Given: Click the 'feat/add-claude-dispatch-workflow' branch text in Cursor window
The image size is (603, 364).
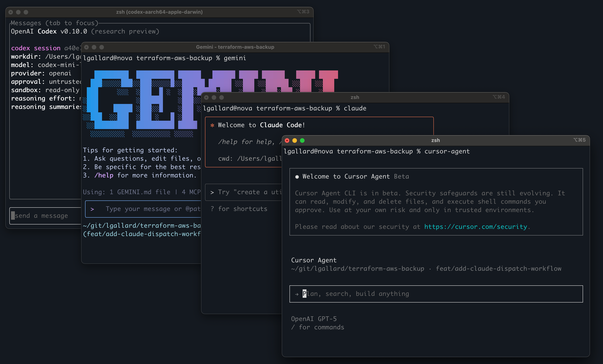Looking at the screenshot, I should tap(499, 269).
